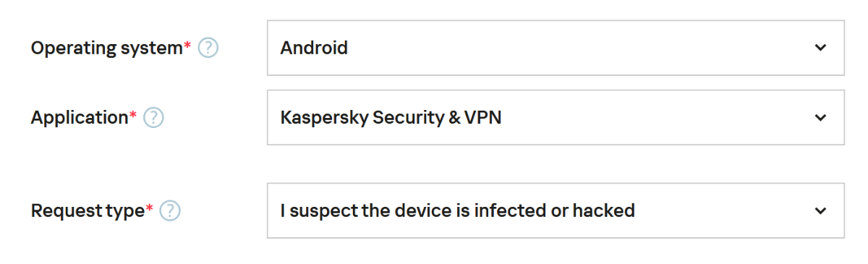
Task: Show the help icon next to Application
Action: click(153, 118)
